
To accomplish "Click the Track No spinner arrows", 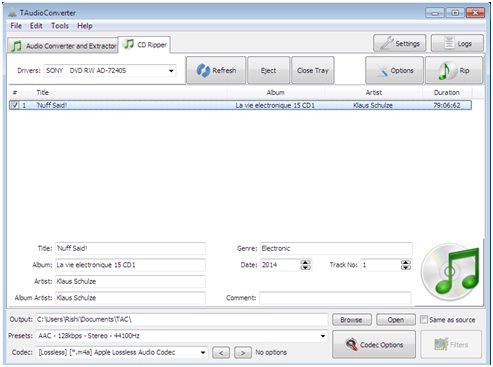I will pyautogui.click(x=405, y=265).
